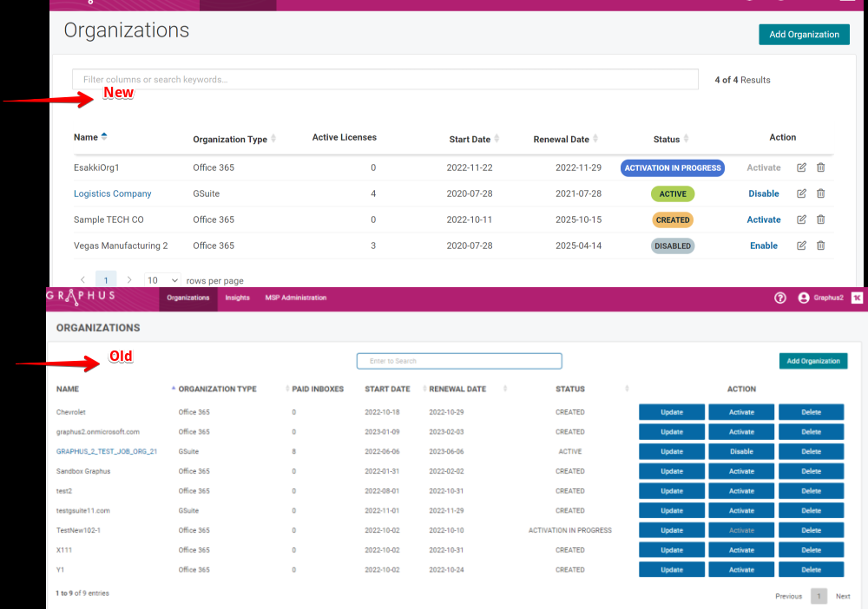Open the help question mark icon
868x609 pixels.
coord(780,298)
